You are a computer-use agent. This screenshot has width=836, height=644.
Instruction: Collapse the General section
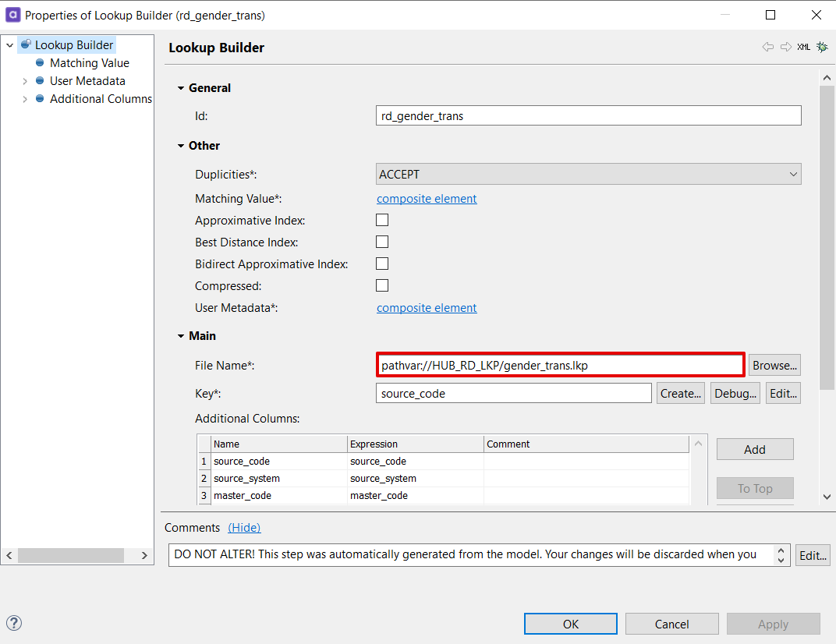[x=181, y=87]
